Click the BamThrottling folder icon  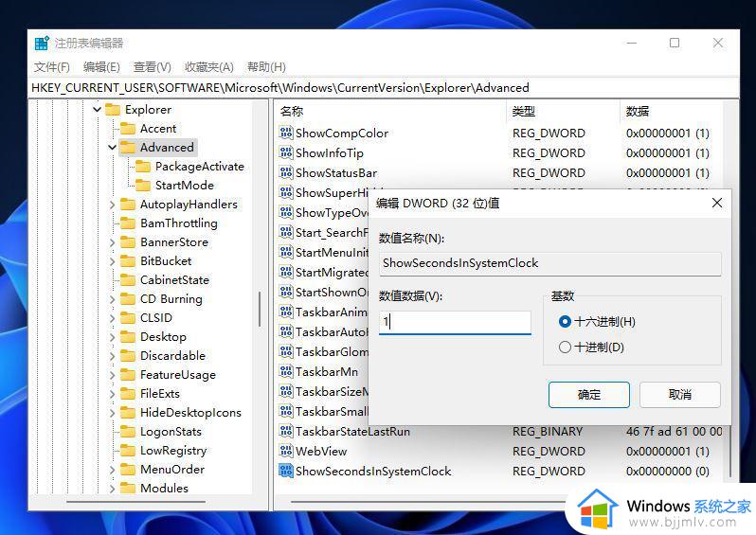128,223
